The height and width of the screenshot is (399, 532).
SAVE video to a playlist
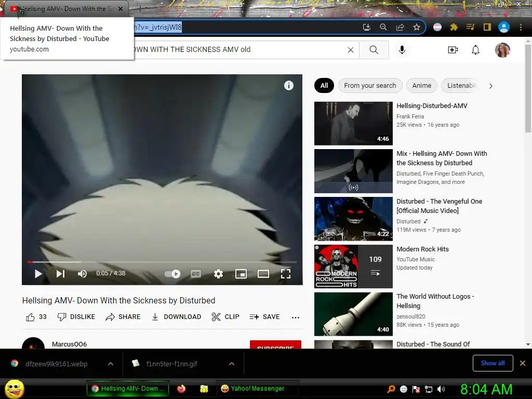(x=264, y=317)
